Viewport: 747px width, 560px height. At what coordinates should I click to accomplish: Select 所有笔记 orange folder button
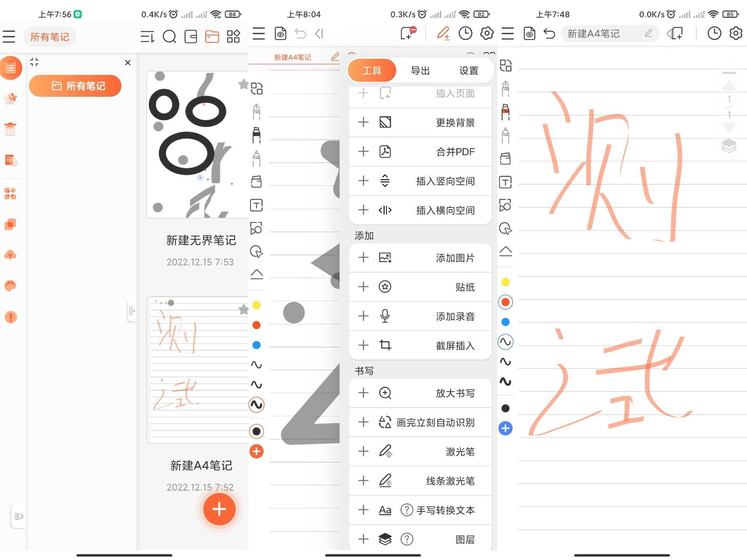point(75,86)
